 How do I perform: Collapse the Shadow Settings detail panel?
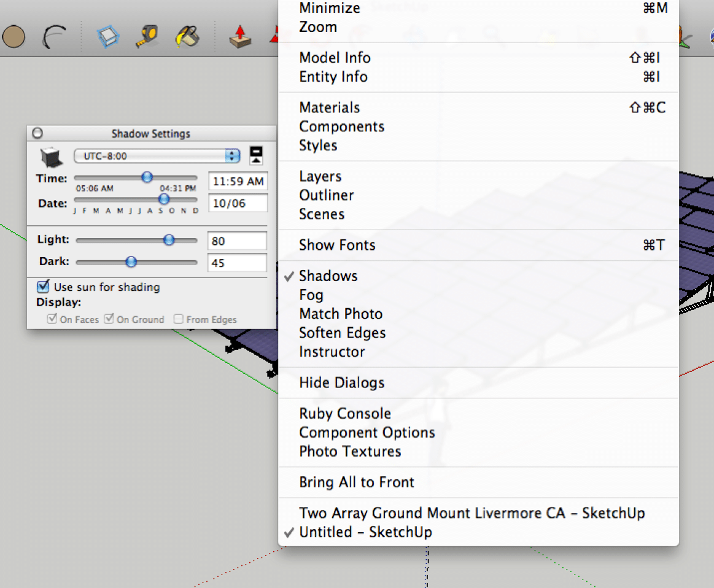tap(255, 155)
